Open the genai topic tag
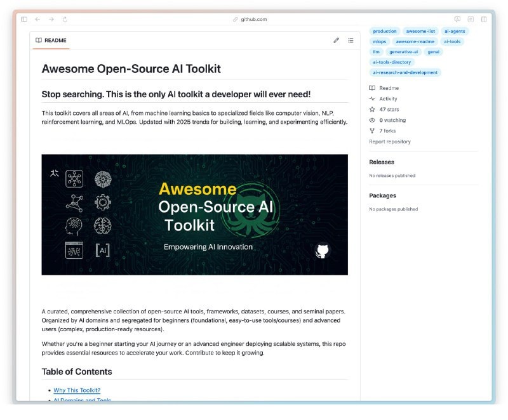508x420 pixels. pyautogui.click(x=433, y=52)
